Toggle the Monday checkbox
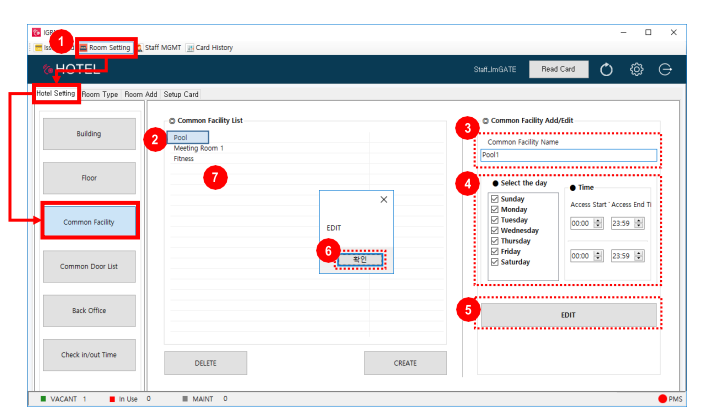The width and height of the screenshot is (704, 416). point(495,209)
